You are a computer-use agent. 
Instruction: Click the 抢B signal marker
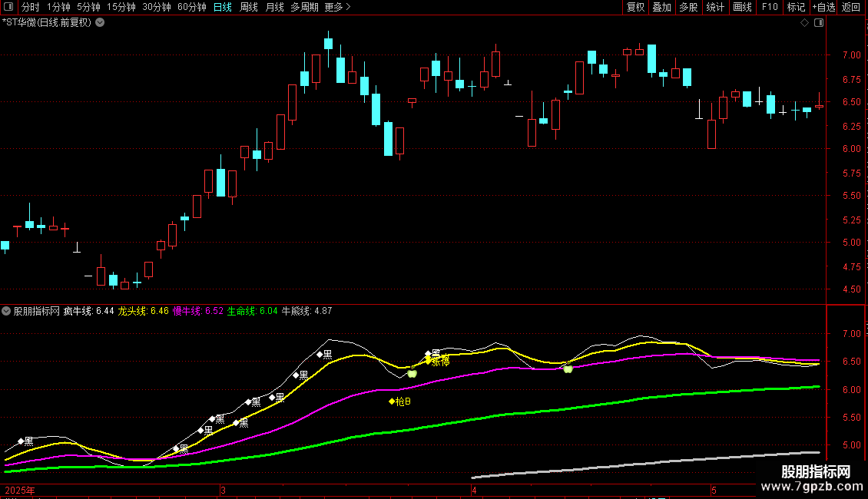(x=400, y=402)
